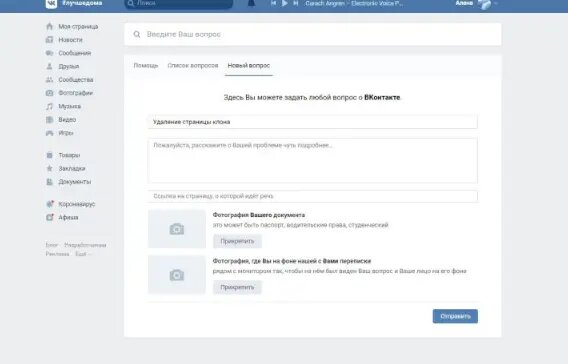568x364 pixels.
Task: Click the page link input field
Action: 313,196
